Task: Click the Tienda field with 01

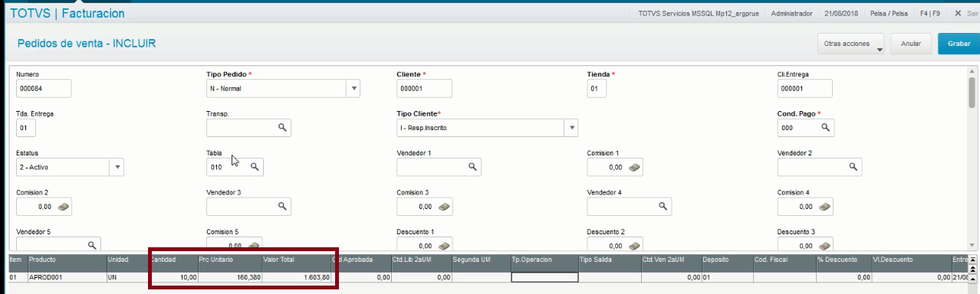Action: point(597,88)
